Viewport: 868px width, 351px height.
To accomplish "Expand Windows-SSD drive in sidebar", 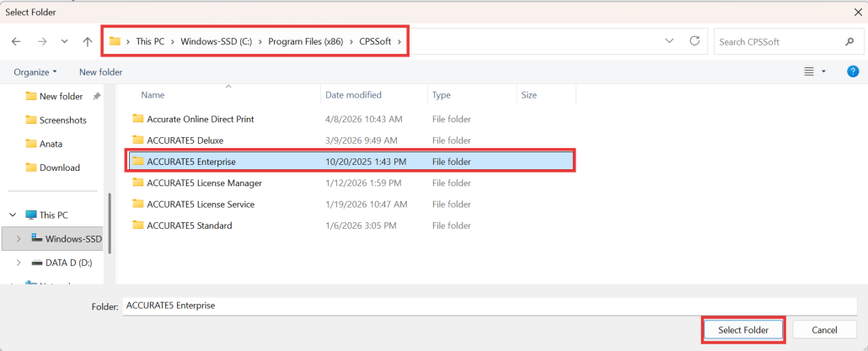I will (19, 239).
